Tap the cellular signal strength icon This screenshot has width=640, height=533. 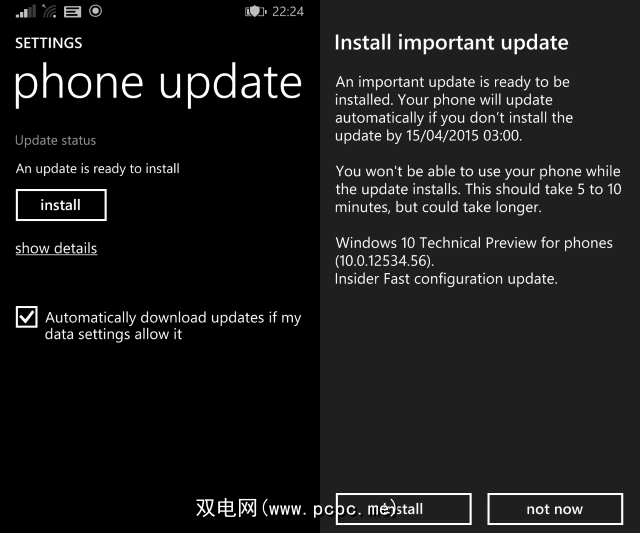(x=26, y=11)
